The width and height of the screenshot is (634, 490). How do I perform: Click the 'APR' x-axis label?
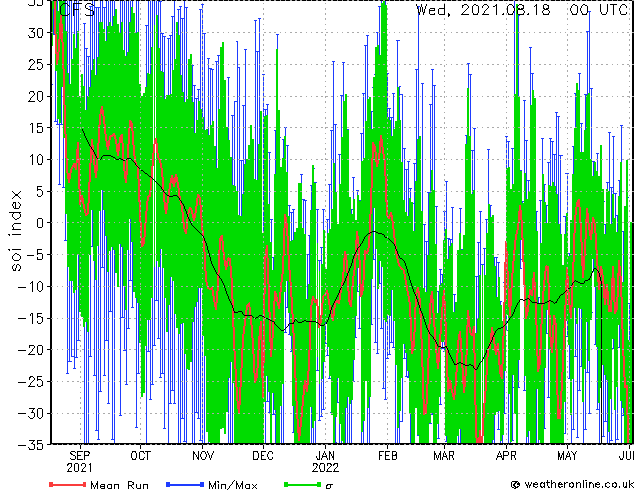pyautogui.click(x=506, y=456)
